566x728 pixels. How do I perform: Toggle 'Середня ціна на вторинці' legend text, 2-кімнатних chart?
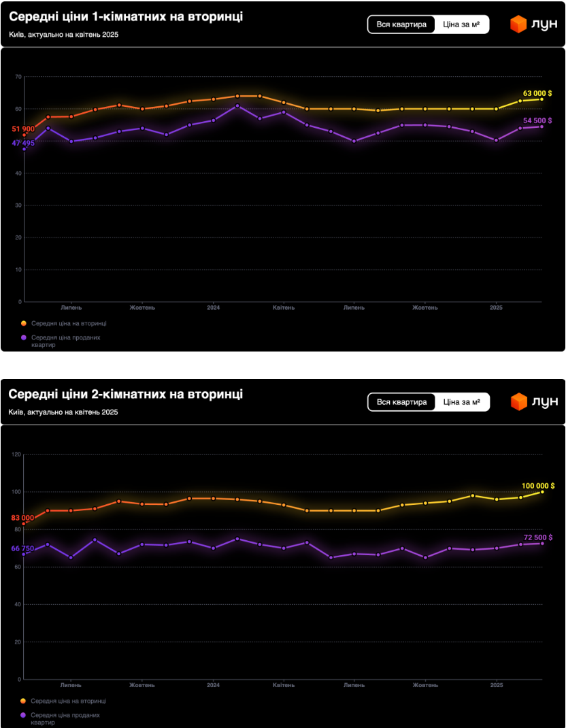coord(68,701)
